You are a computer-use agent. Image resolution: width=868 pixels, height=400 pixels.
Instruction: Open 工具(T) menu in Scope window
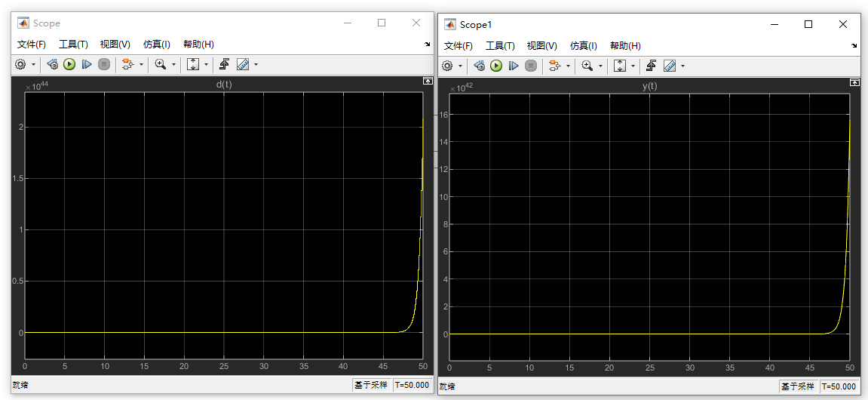click(73, 45)
